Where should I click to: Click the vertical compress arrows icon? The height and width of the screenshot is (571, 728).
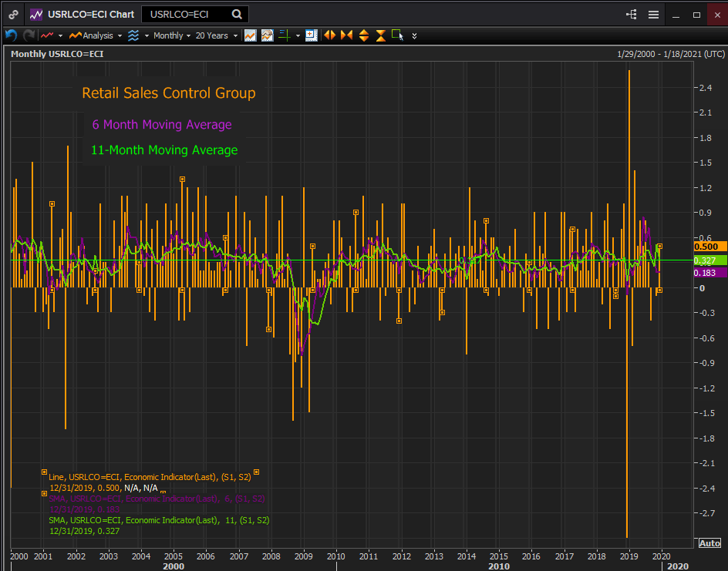(x=380, y=35)
